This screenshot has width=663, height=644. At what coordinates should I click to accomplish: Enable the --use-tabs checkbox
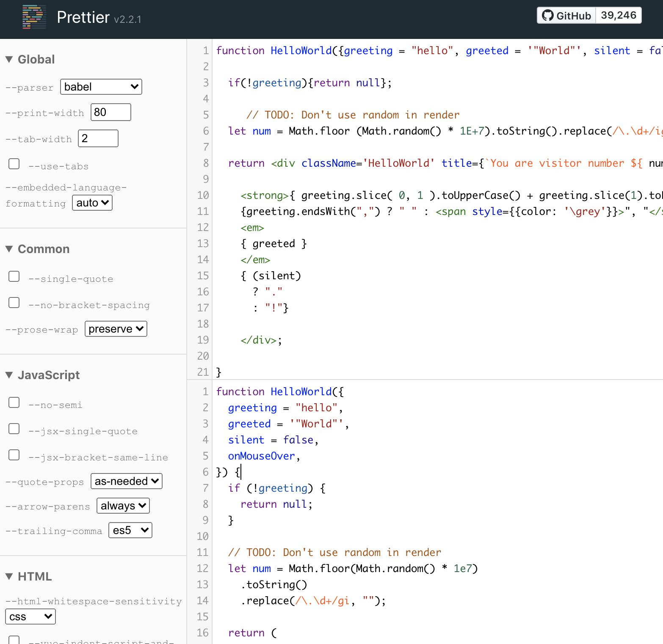point(14,164)
